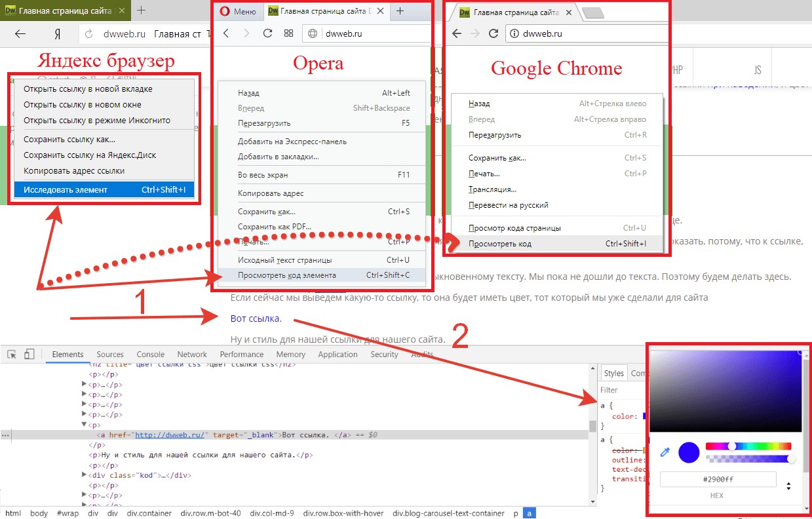This screenshot has height=519, width=812.
Task: Click the Yandex 'Я' home icon
Action: coord(58,34)
